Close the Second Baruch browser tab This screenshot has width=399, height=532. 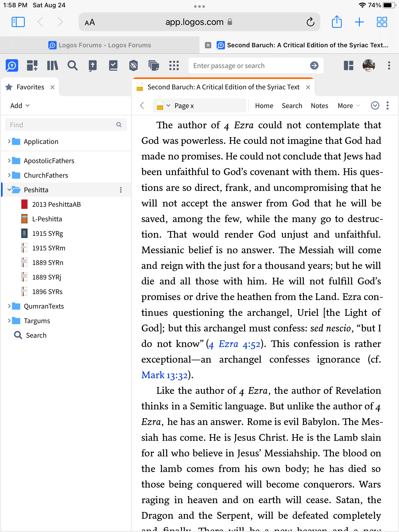click(208, 45)
